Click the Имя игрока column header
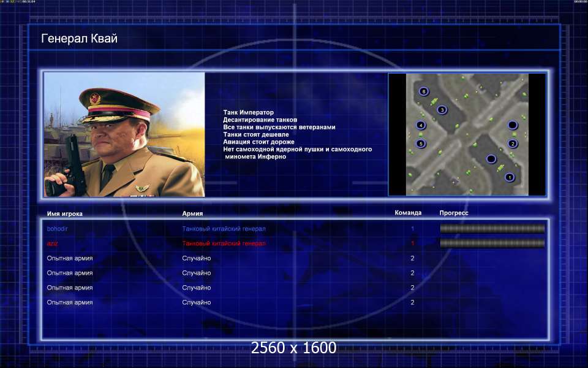Screen dimensions: 588x368 [x=64, y=213]
